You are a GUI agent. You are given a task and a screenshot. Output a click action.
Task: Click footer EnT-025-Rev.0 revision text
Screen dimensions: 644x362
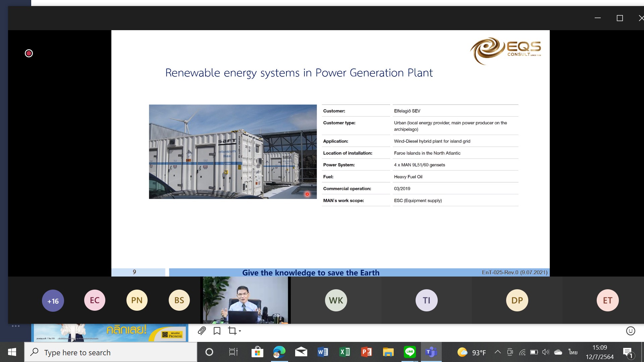point(515,272)
